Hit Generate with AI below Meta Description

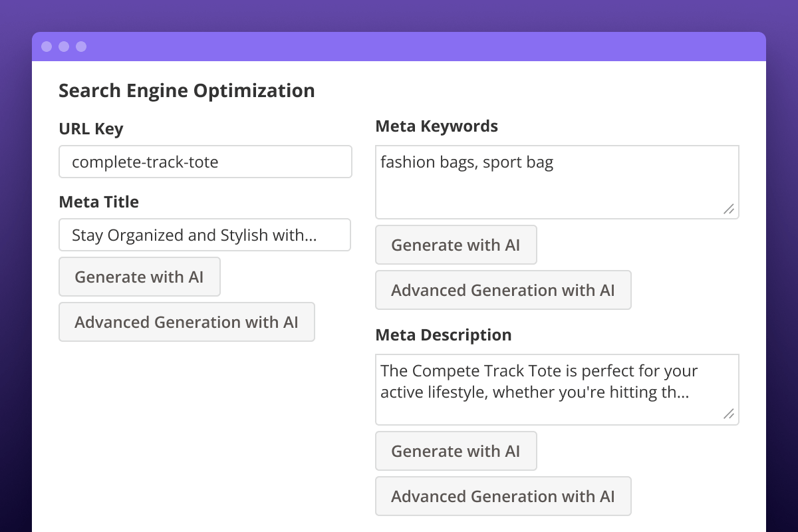(456, 452)
